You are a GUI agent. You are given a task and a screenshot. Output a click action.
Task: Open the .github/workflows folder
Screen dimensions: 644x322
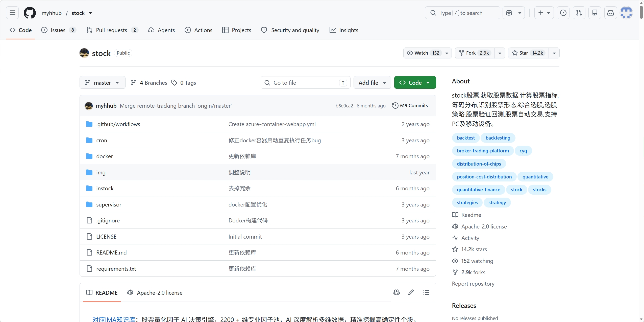coord(118,124)
